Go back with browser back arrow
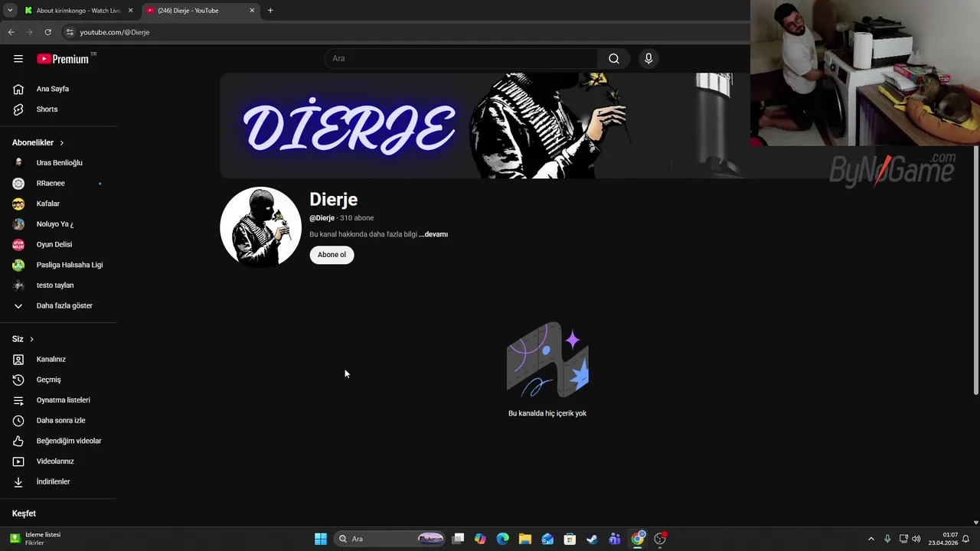The width and height of the screenshot is (980, 551). click(x=11, y=32)
